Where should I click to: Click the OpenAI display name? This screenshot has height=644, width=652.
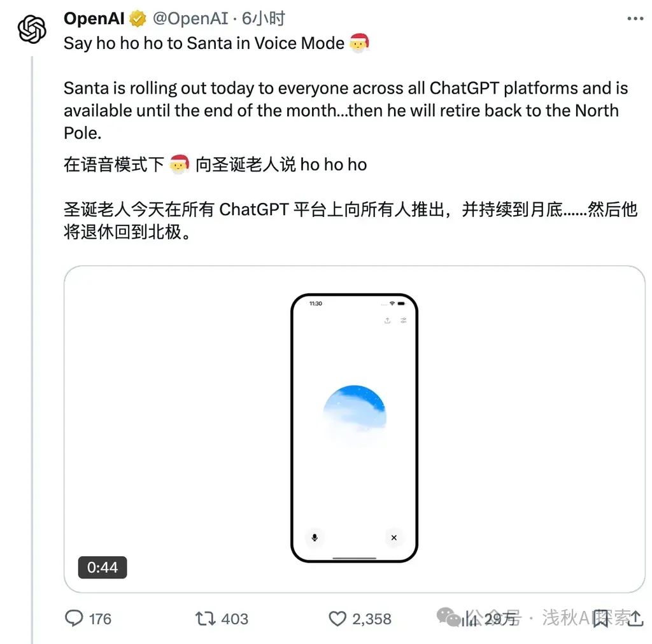(94, 18)
